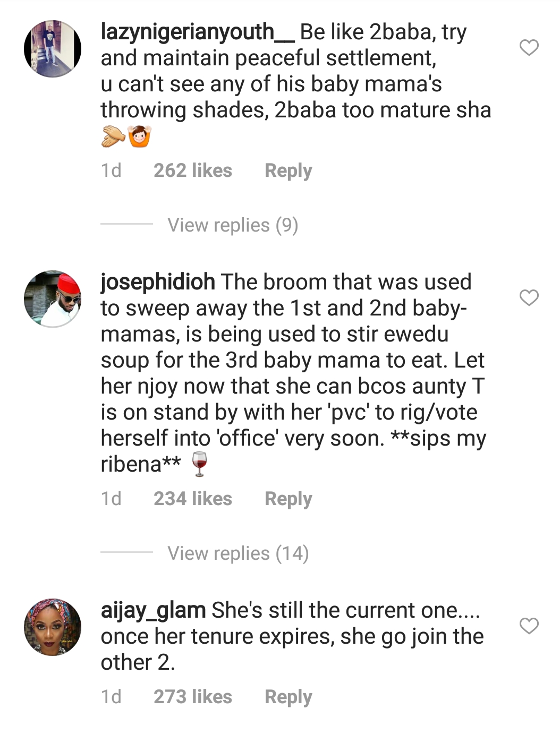Click the 1d timestamp beside 234 likes
Screen dimensions: 560x734
coord(111,499)
